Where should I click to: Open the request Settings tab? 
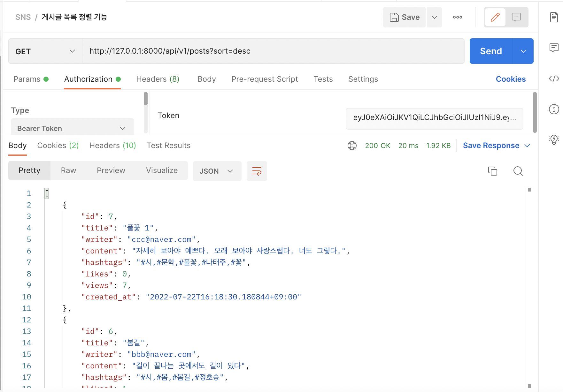[x=363, y=79]
